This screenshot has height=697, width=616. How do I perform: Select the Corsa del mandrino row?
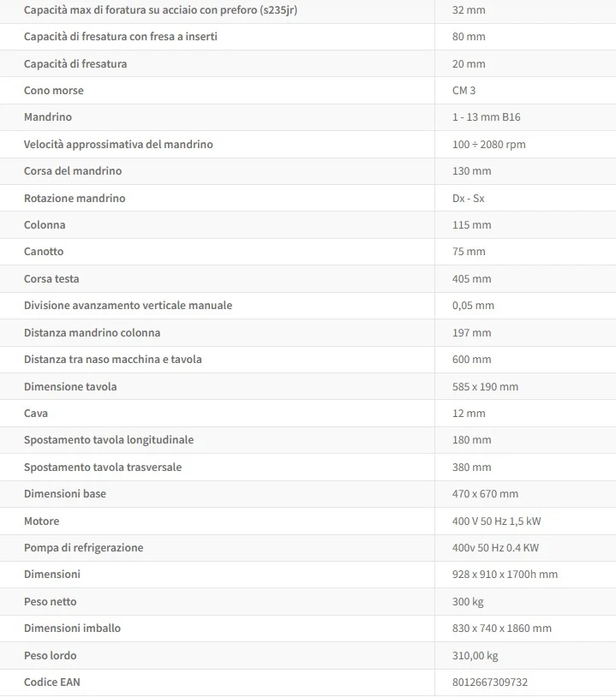coord(308,171)
